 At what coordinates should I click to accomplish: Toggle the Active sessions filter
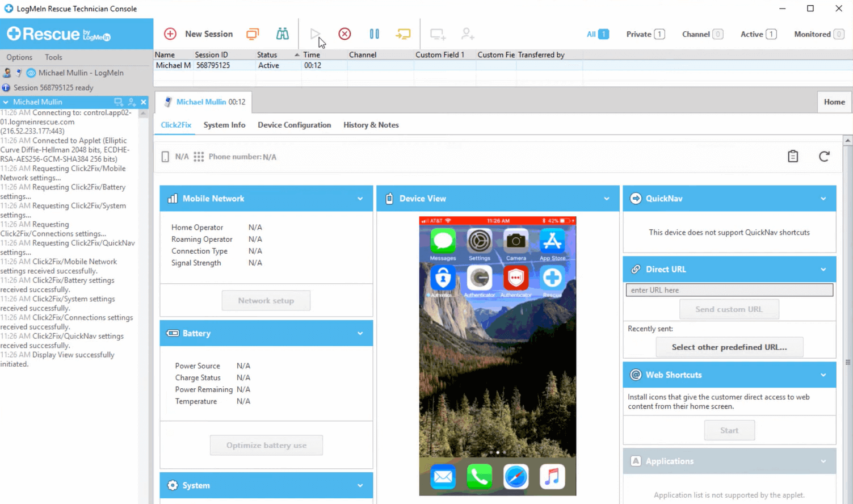[x=758, y=34]
